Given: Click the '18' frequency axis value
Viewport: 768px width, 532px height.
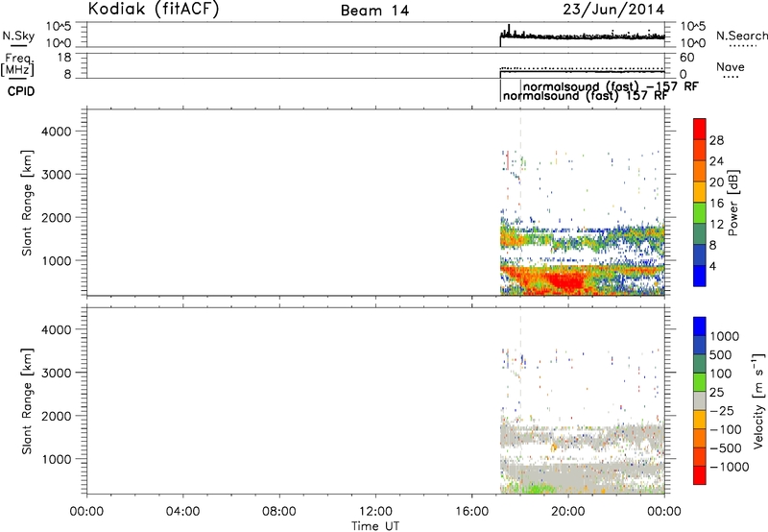Looking at the screenshot, I should pyautogui.click(x=64, y=58).
